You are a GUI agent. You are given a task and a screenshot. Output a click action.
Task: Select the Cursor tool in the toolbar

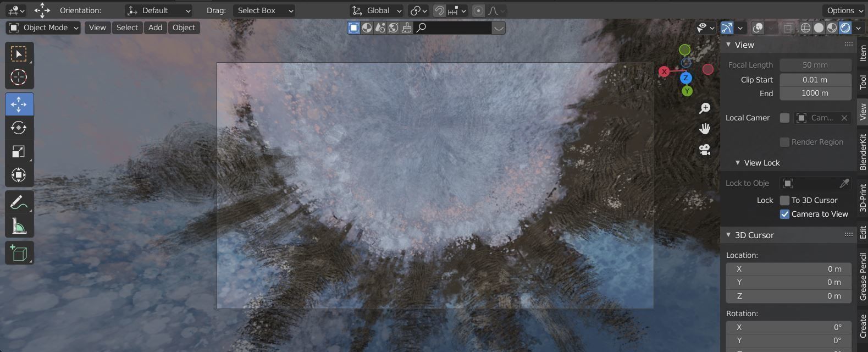(19, 78)
